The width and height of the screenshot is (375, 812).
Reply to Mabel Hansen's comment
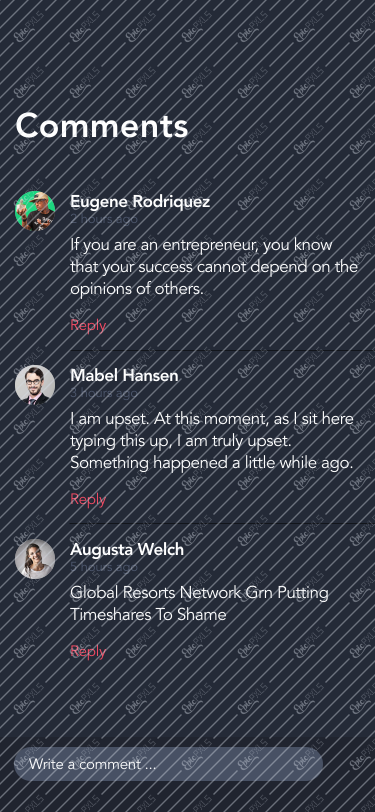(x=88, y=499)
